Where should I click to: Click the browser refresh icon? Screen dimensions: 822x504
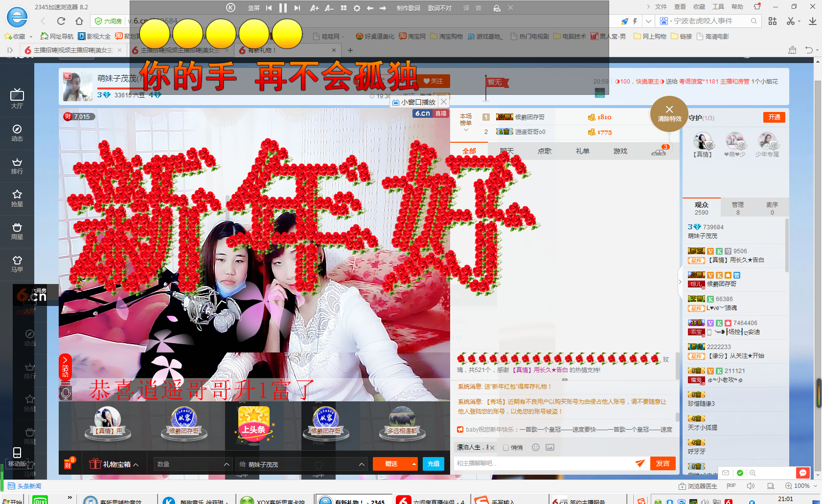[x=61, y=21]
